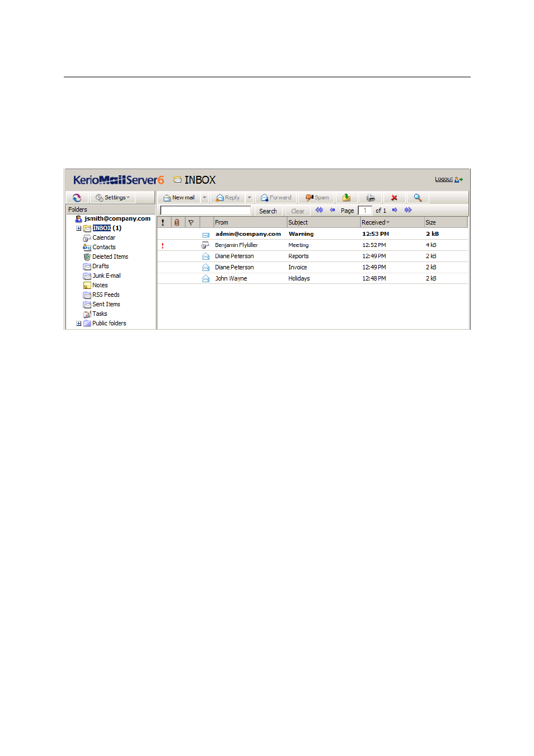Click the refresh icon above Folders
The image size is (534, 756).
pyautogui.click(x=77, y=198)
